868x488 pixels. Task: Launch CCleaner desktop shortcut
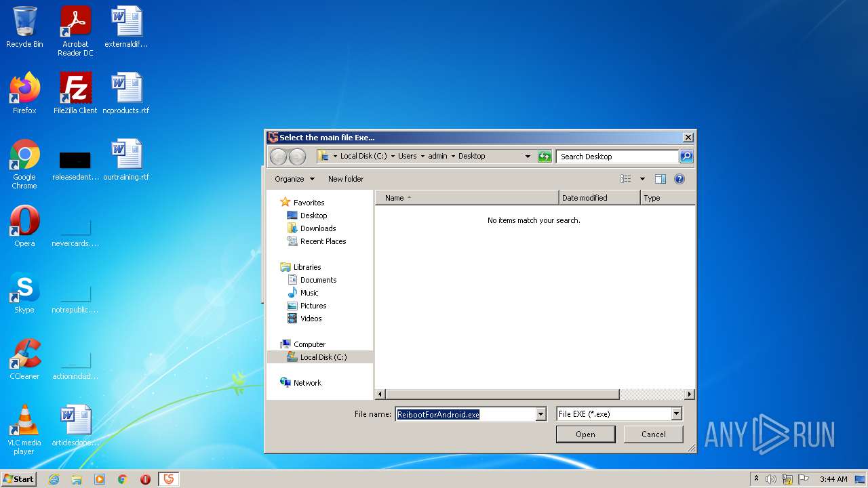click(24, 359)
